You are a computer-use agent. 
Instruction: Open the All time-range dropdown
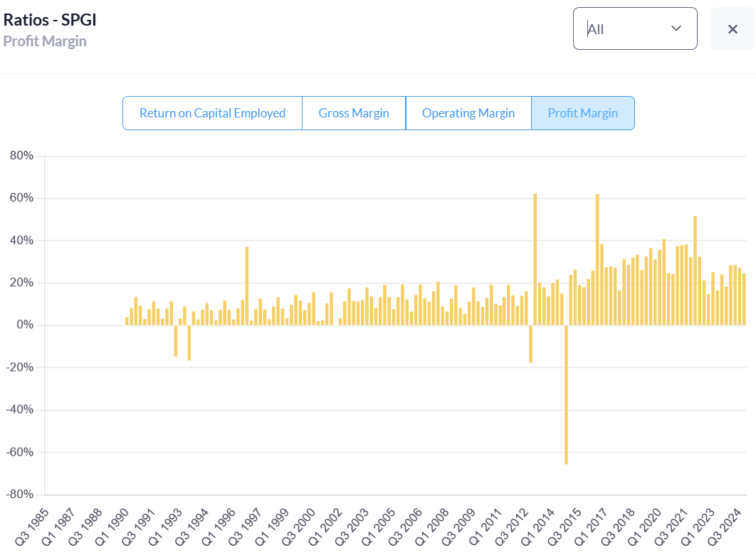tap(635, 28)
